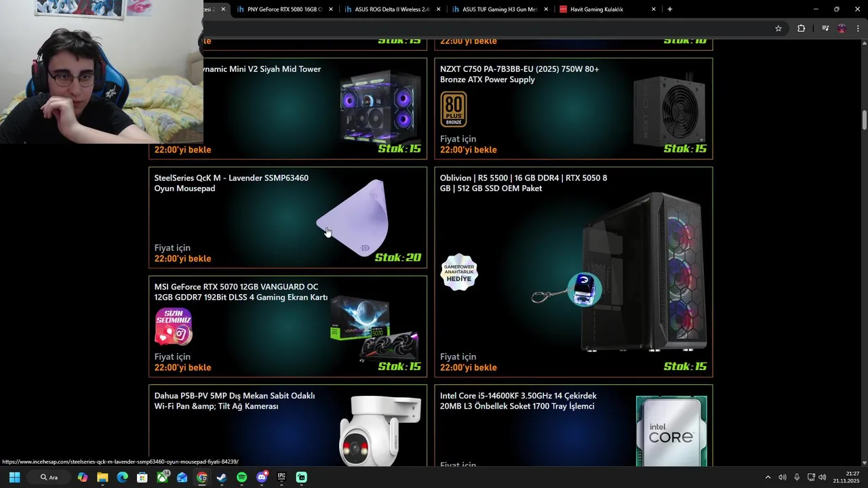This screenshot has width=868, height=488.
Task: Click the Intel Core processor image
Action: pyautogui.click(x=671, y=431)
